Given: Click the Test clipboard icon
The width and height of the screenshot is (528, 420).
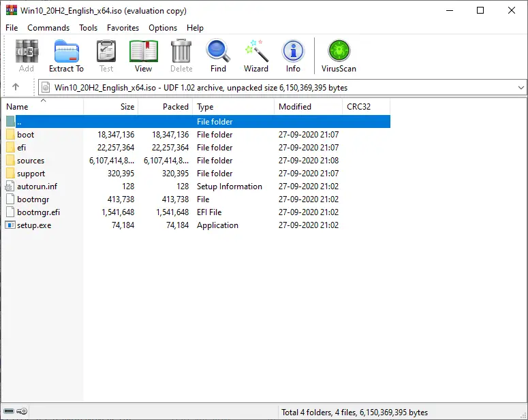Looking at the screenshot, I should pos(106,51).
